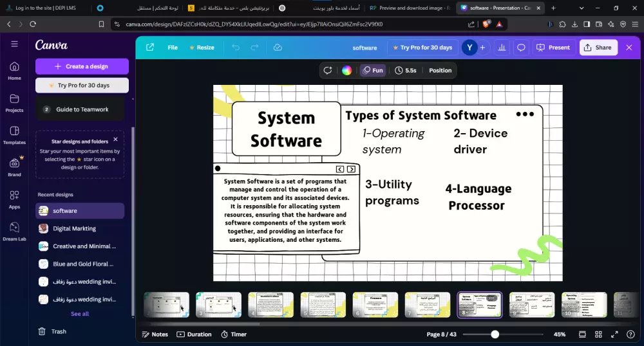Check the cloud save status icon
The width and height of the screenshot is (644, 346).
coord(278,48)
